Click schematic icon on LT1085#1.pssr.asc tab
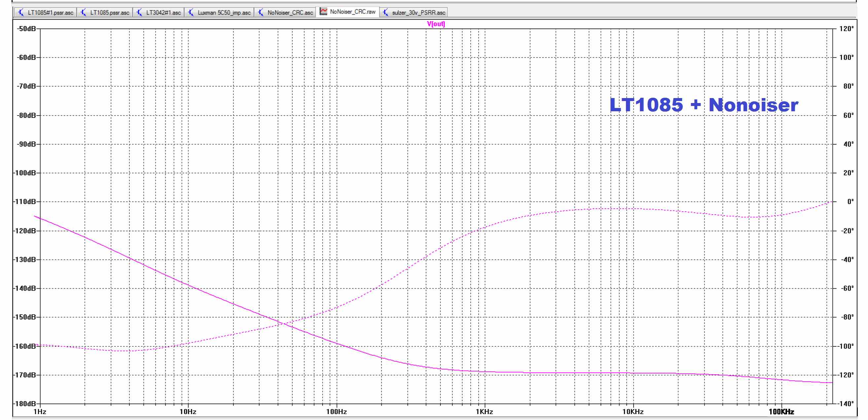 21,13
